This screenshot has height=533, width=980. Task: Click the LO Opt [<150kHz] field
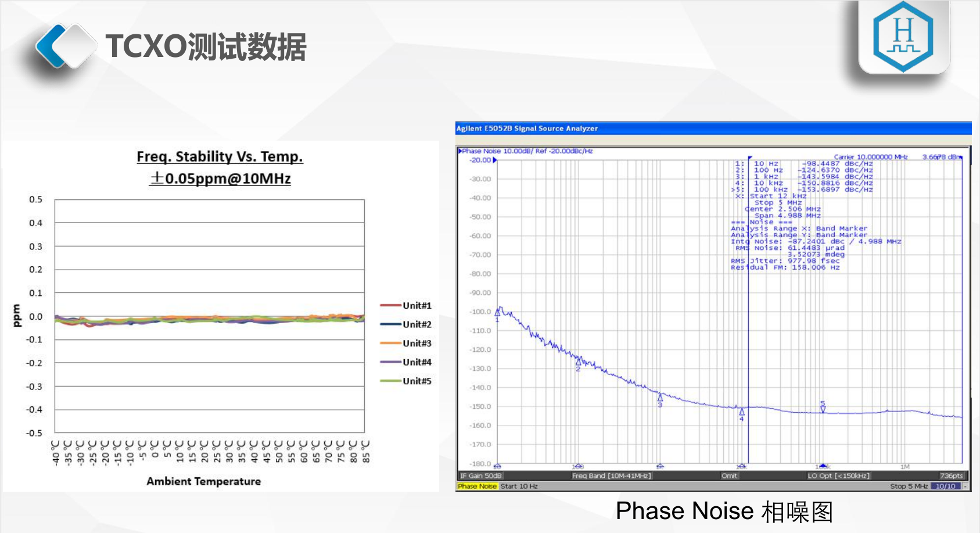pos(838,476)
